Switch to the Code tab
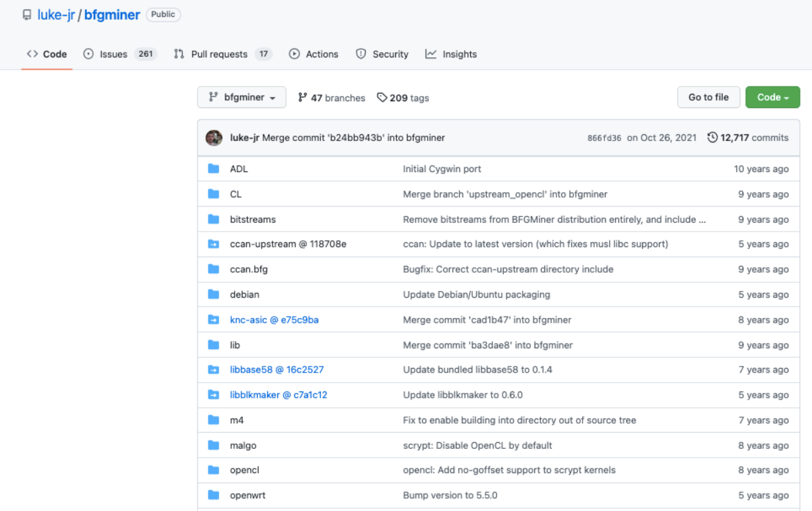Viewport: 812px width, 511px height. [47, 54]
